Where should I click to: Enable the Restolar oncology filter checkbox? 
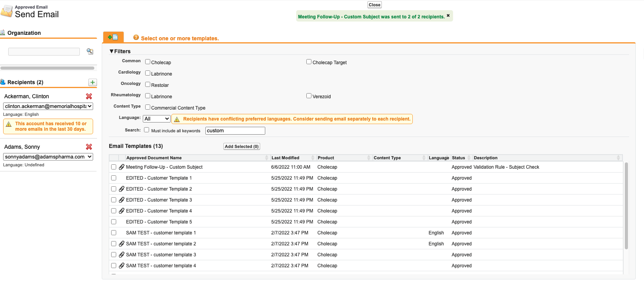pos(148,85)
